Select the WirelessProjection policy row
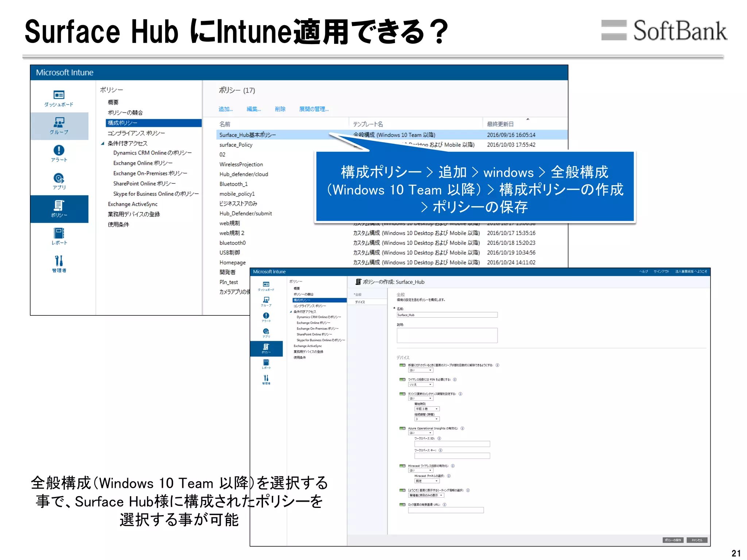This screenshot has width=747, height=560. (x=241, y=164)
